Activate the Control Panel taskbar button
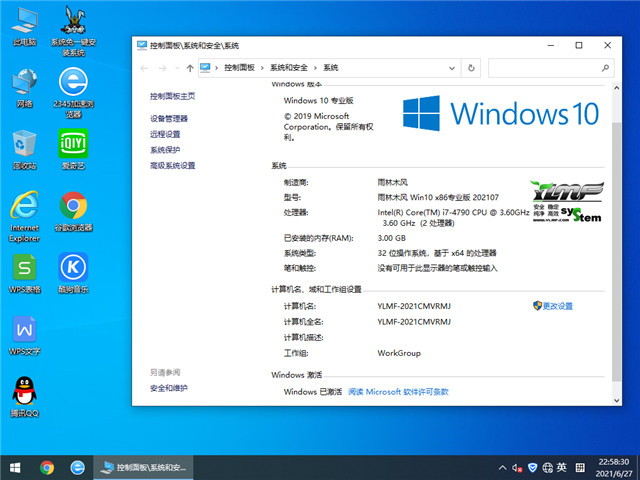This screenshot has height=480, width=640. [143, 468]
